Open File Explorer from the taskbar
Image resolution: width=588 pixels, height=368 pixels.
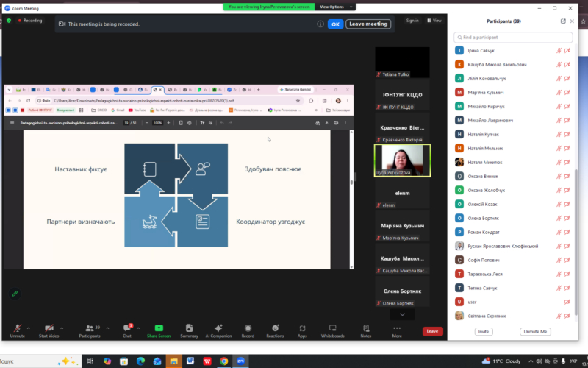tap(173, 361)
